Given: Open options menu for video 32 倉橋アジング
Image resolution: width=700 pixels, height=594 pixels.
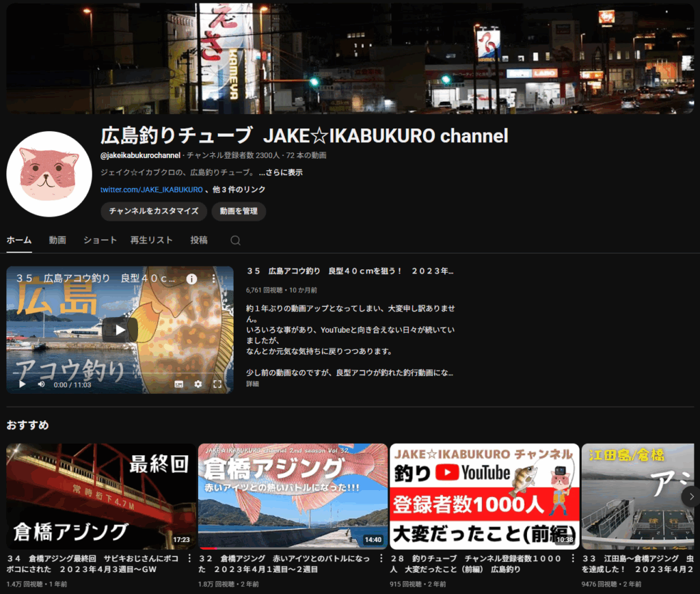Looking at the screenshot, I should [381, 558].
